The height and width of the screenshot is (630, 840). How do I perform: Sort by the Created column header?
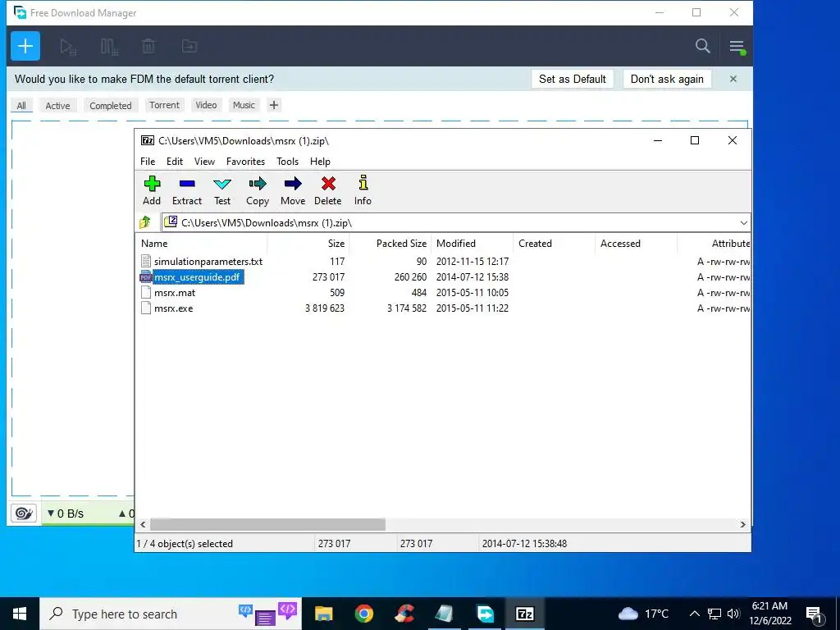point(554,243)
